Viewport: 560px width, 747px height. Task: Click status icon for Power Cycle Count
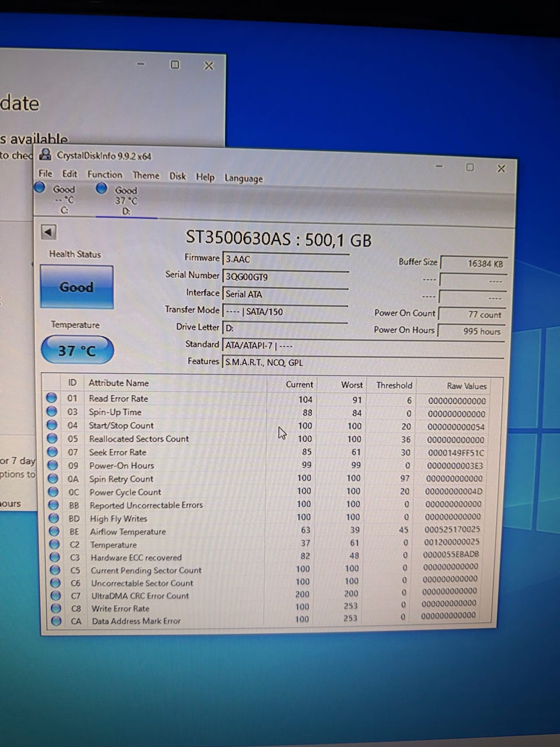point(54,491)
